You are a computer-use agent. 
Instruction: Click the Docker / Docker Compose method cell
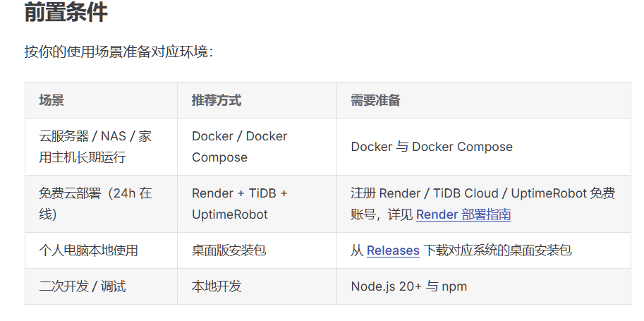[257, 147]
